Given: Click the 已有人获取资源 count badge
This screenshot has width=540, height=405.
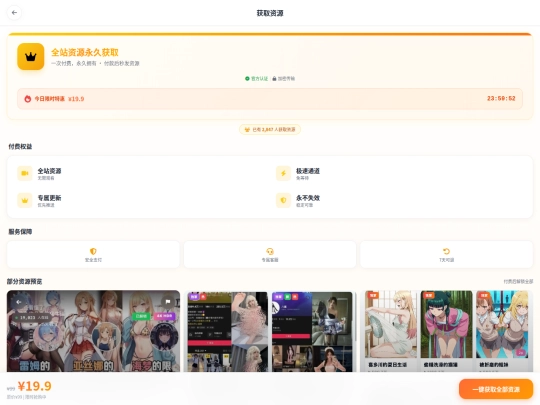Looking at the screenshot, I should point(270,129).
